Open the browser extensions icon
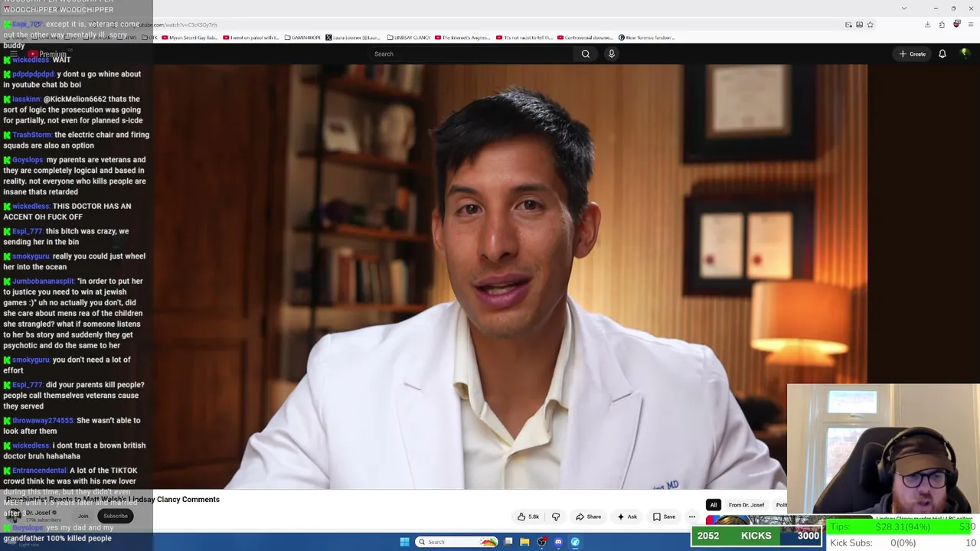This screenshot has height=551, width=980. [x=942, y=24]
